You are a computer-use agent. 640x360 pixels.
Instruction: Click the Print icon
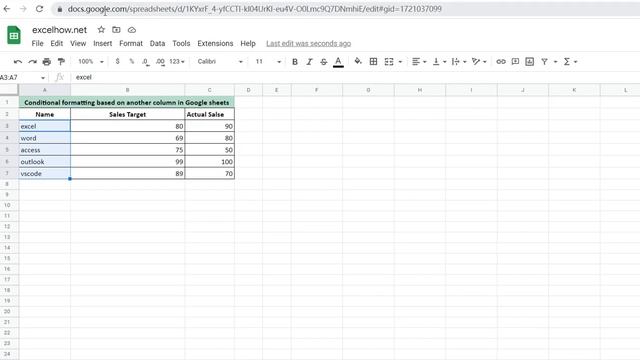(x=47, y=62)
